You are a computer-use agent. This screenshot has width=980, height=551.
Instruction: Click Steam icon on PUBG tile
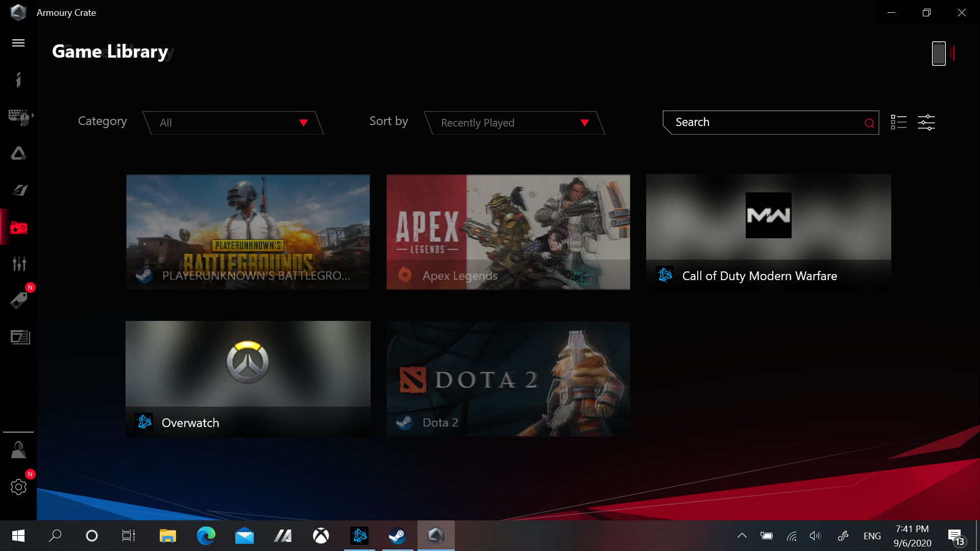coord(144,275)
